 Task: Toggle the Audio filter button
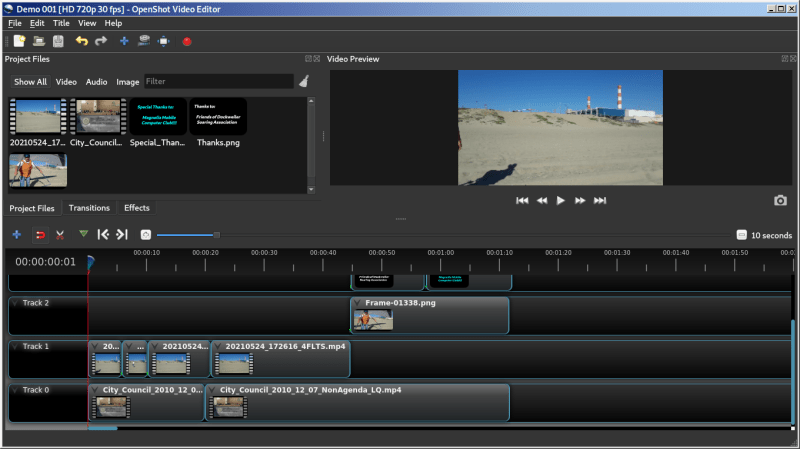(96, 82)
